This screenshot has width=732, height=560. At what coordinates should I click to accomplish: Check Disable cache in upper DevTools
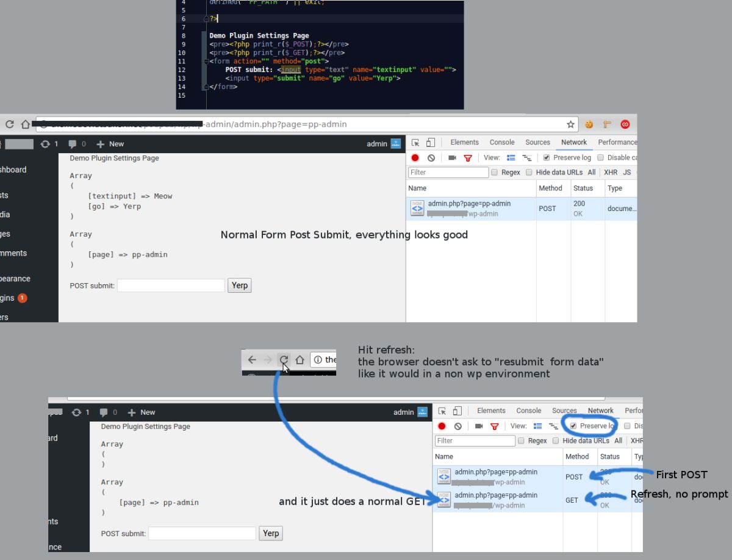click(602, 158)
